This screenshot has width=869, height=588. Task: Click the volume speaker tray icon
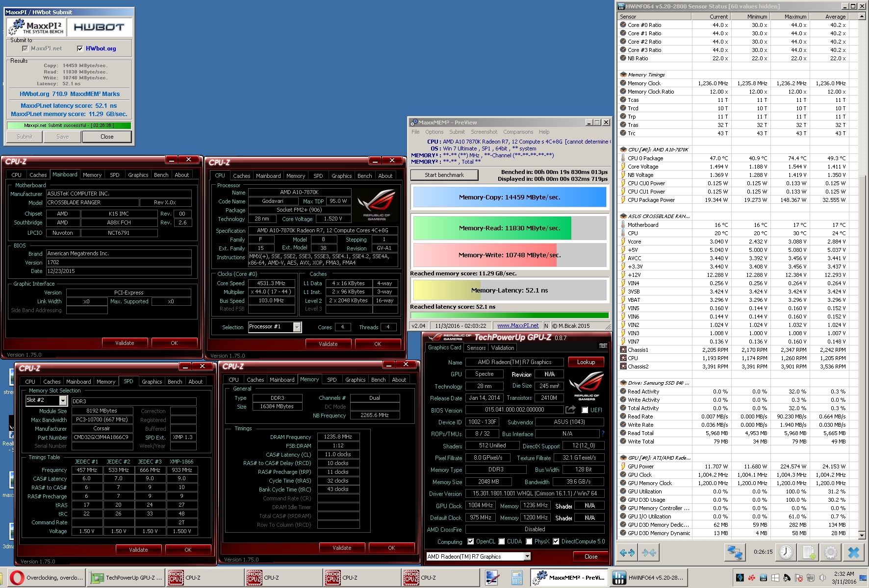[x=822, y=578]
